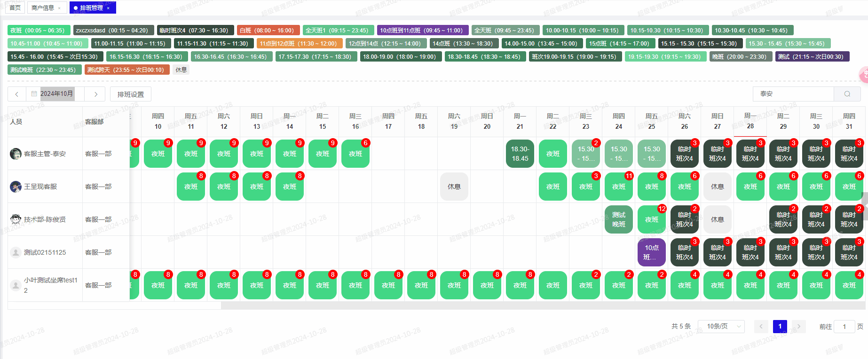This screenshot has width=868, height=359.
Task: Select shift tag 测试 (21:15 ~ 次日00:30)
Action: coord(812,57)
